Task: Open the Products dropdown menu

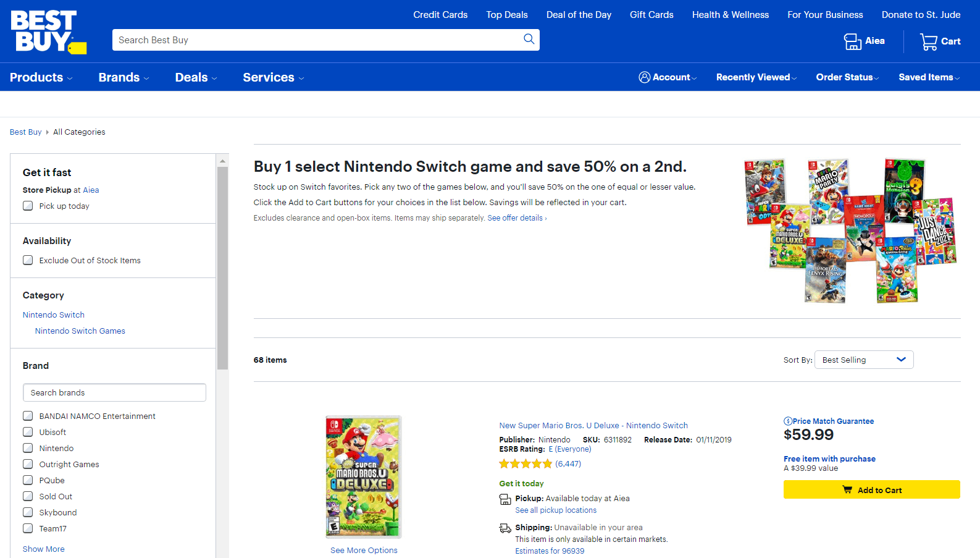Action: pos(41,77)
